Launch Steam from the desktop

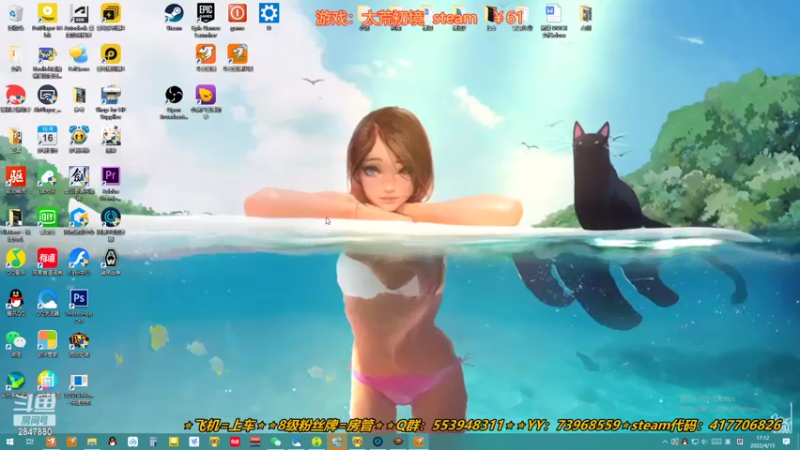(174, 14)
